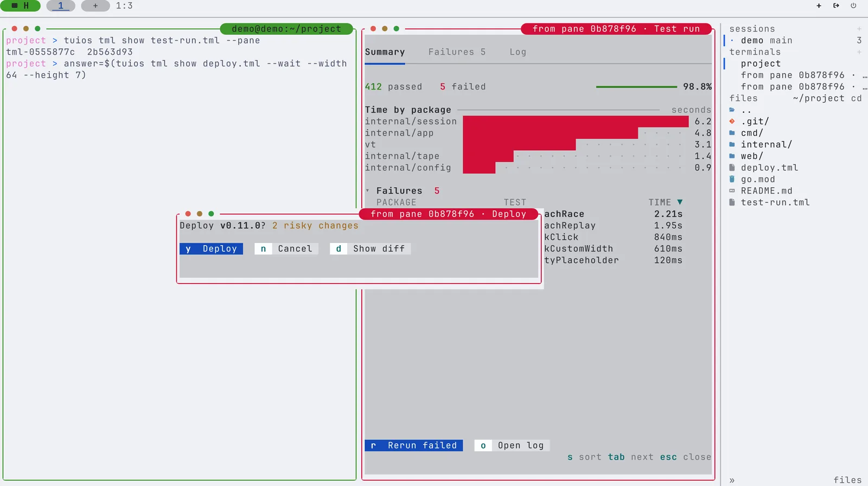Click the green H home badge in top bar

coord(20,6)
